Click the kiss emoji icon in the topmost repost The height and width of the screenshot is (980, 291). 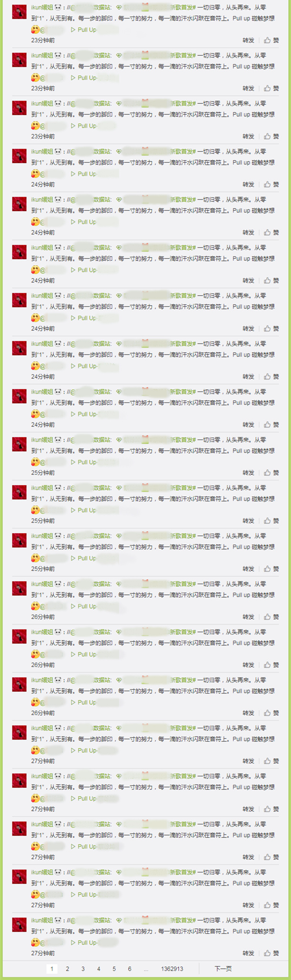click(x=35, y=29)
